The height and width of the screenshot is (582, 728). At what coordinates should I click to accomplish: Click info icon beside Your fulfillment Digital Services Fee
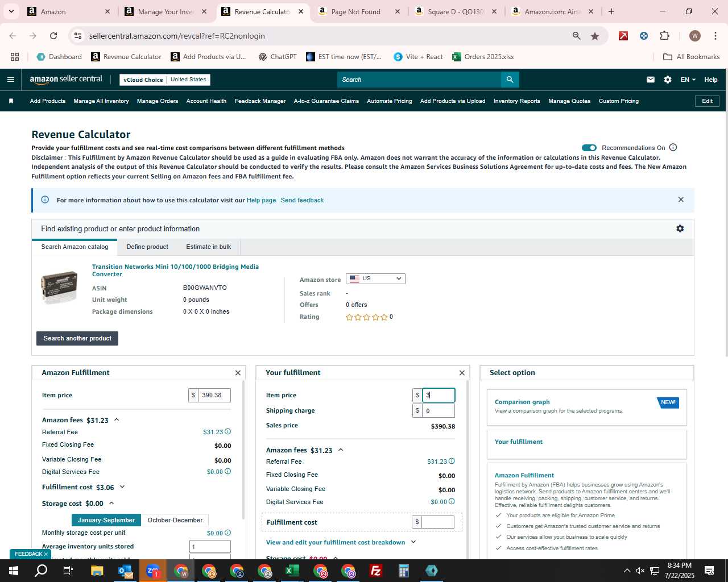tap(452, 502)
